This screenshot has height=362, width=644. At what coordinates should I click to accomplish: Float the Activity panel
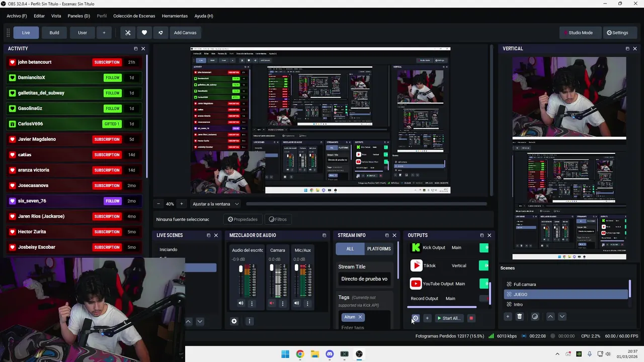(x=135, y=49)
